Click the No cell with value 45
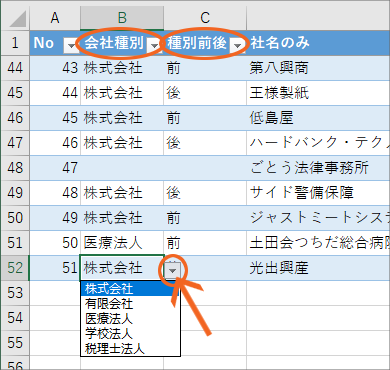Image resolution: width=390 pixels, height=370 pixels. [x=55, y=118]
